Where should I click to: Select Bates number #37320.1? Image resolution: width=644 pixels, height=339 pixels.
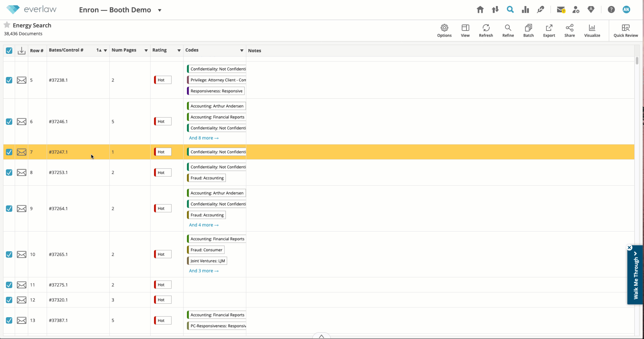[58, 300]
